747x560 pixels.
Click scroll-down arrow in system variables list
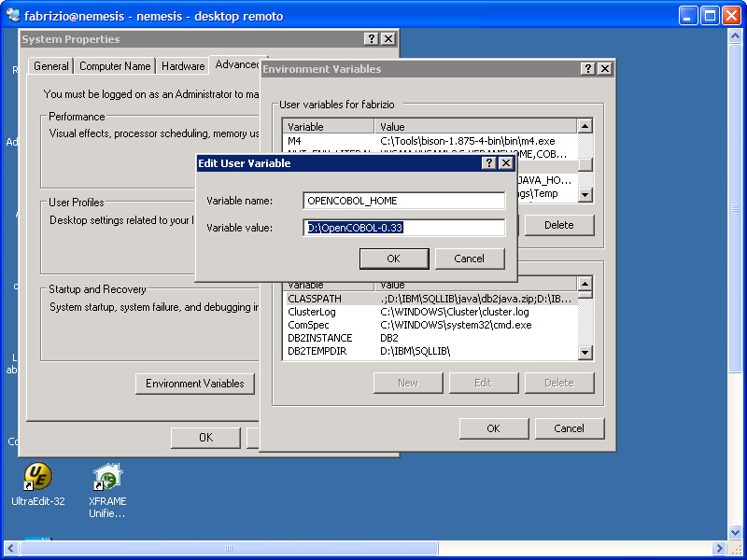click(585, 352)
